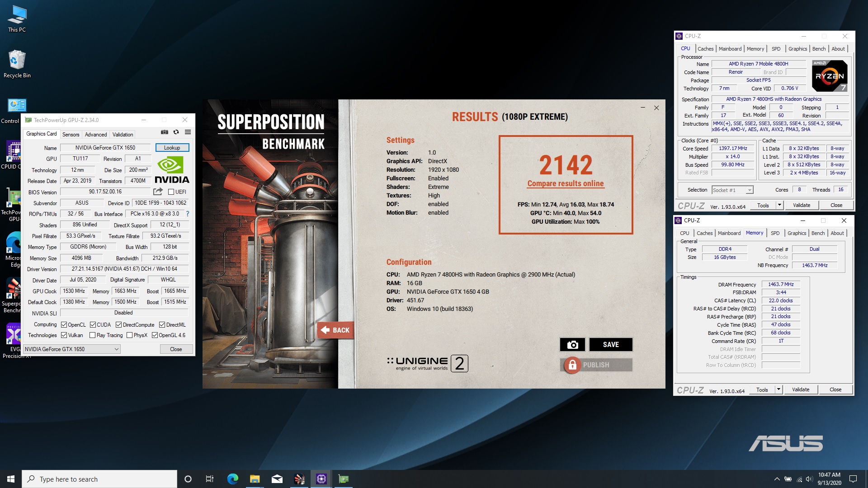Click taskbar search box

click(x=99, y=479)
